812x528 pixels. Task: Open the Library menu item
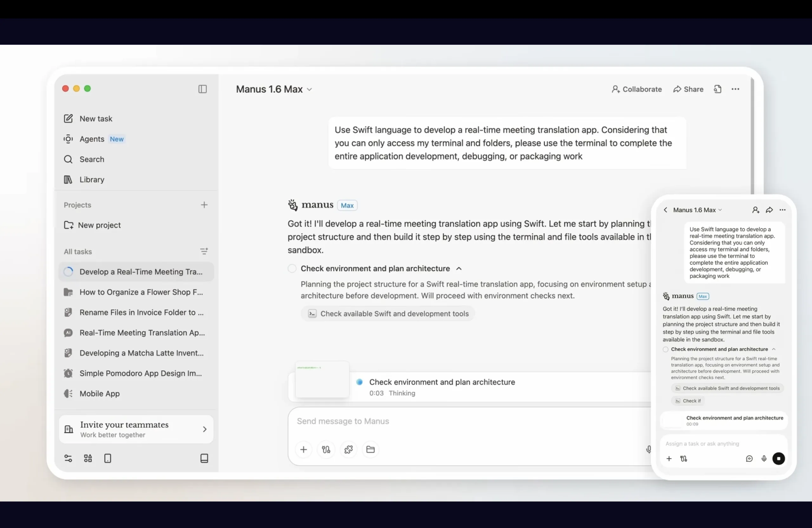click(92, 179)
